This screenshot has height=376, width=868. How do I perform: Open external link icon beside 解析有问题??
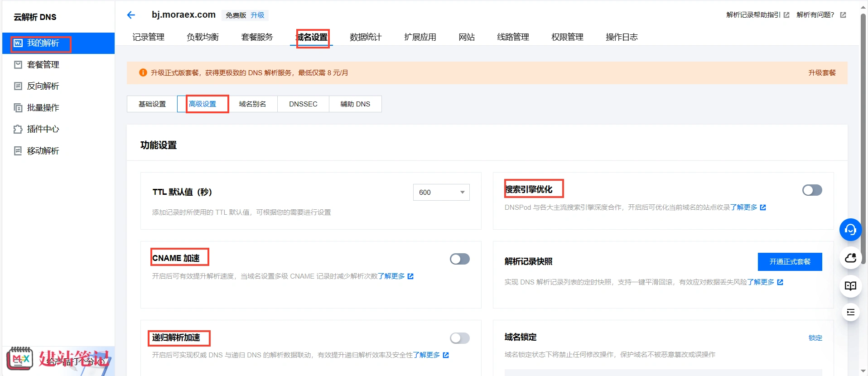tap(843, 15)
